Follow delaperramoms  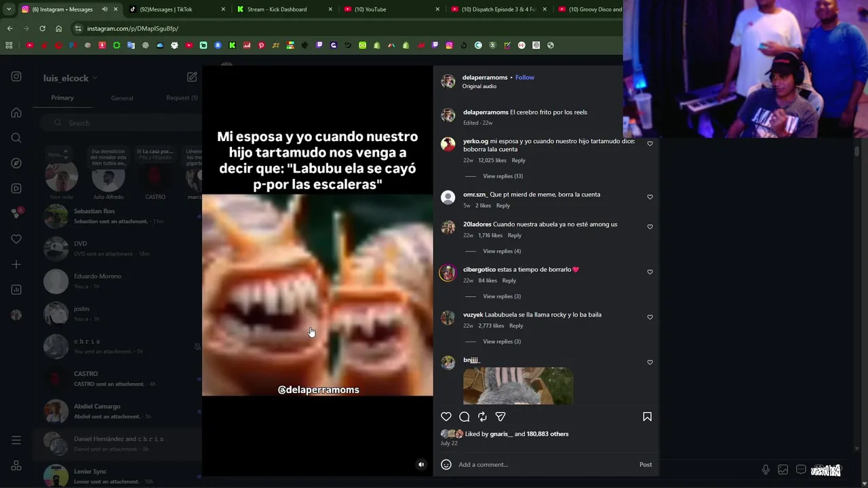[525, 77]
